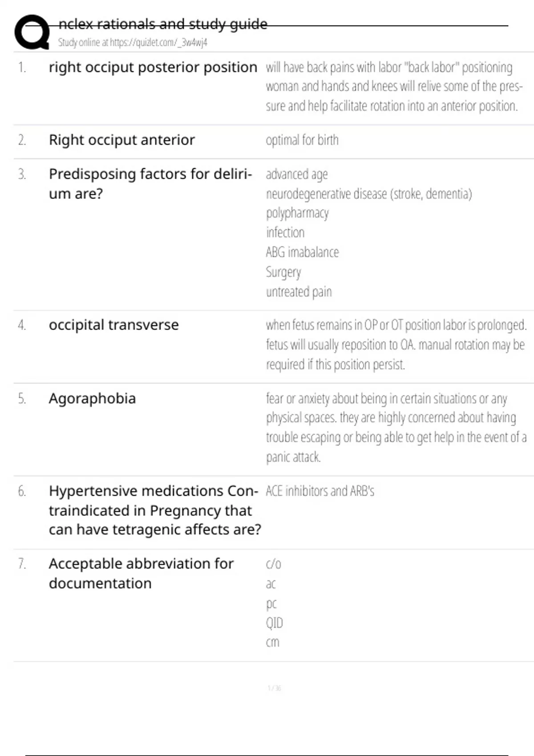Click 'untreated pain' list entry
The width and height of the screenshot is (534, 756).
[x=299, y=292]
